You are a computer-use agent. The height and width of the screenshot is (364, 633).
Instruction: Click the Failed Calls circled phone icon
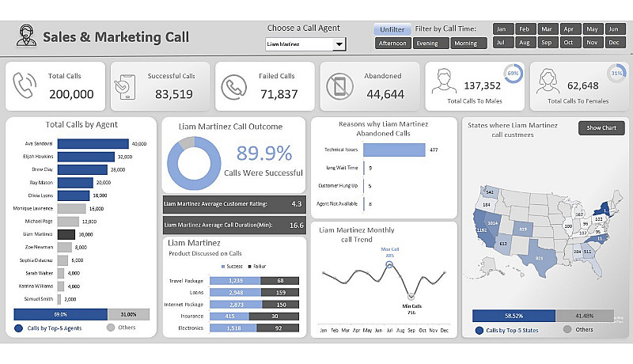(233, 87)
